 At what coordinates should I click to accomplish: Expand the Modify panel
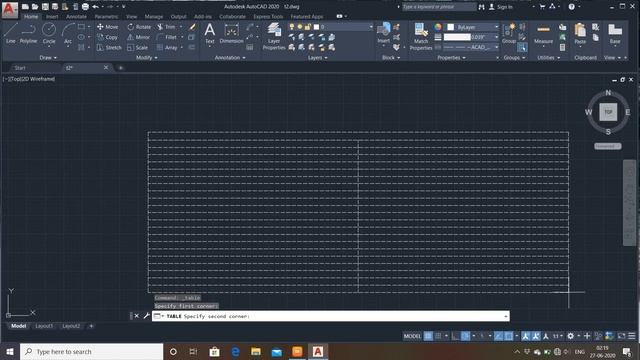pos(147,58)
